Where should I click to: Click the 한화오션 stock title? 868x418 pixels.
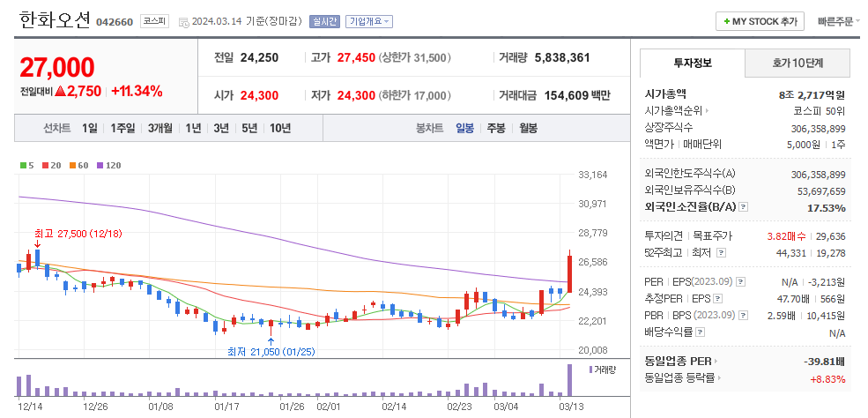pyautogui.click(x=55, y=20)
